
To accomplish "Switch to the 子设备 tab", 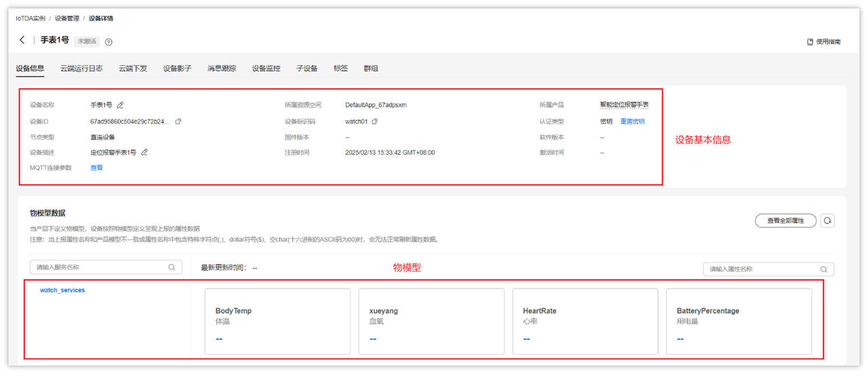I will (307, 69).
